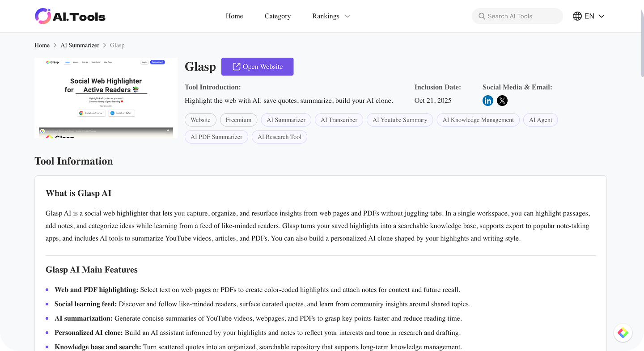Click the Glasp tool title
The height and width of the screenshot is (351, 644).
tap(200, 67)
